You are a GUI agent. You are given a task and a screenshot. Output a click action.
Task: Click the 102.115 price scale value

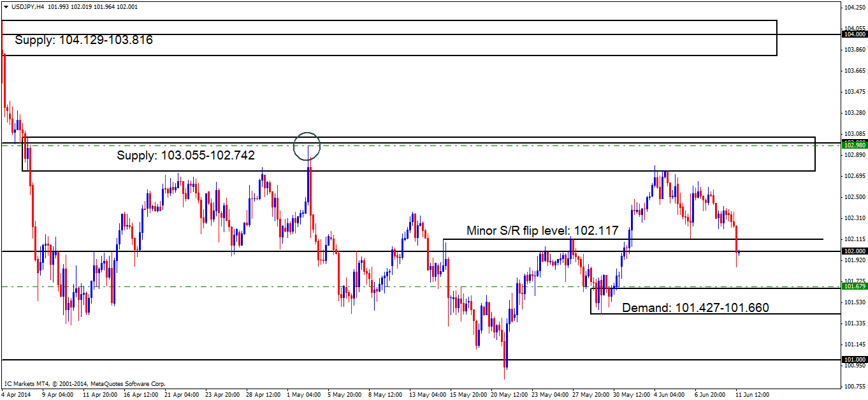854,239
